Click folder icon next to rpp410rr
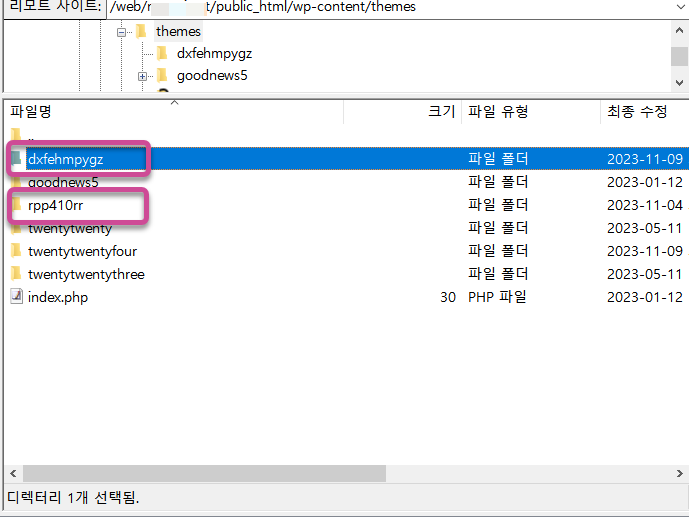 [16, 204]
